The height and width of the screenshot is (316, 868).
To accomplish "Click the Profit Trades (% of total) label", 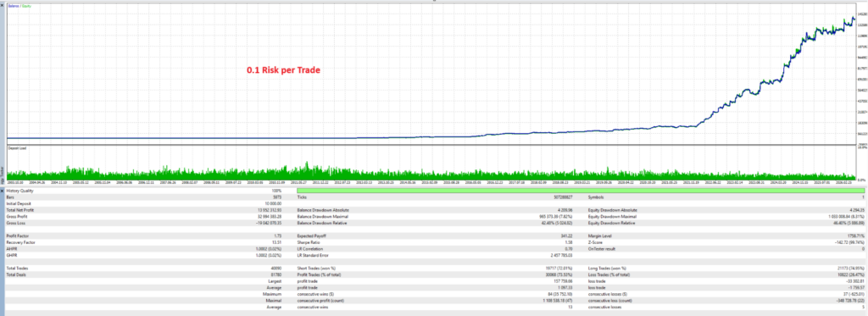I will 320,274.
